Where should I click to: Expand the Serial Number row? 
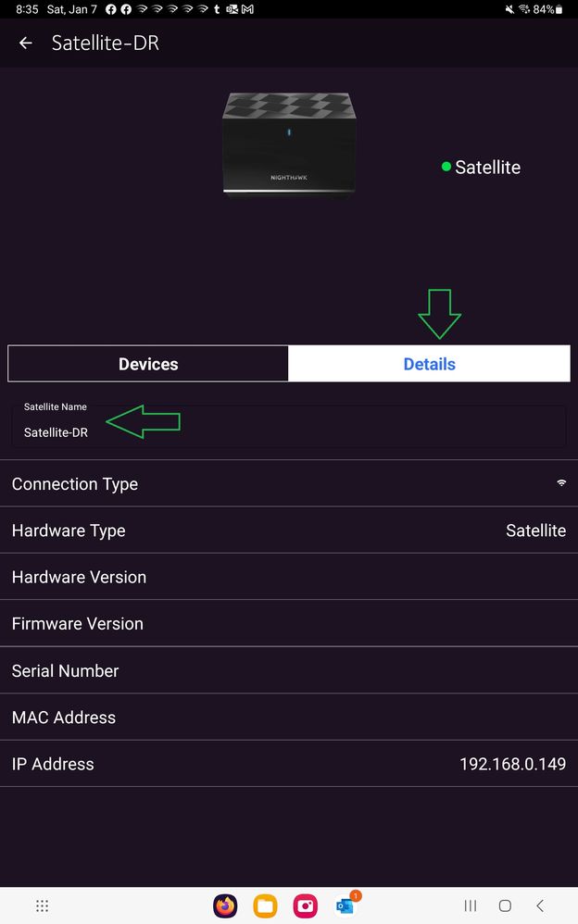point(288,669)
